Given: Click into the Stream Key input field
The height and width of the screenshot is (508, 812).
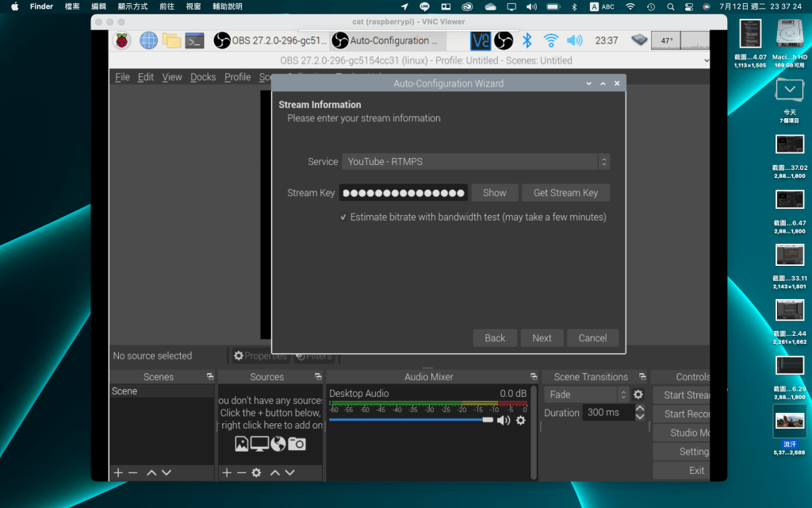Looking at the screenshot, I should coord(403,193).
